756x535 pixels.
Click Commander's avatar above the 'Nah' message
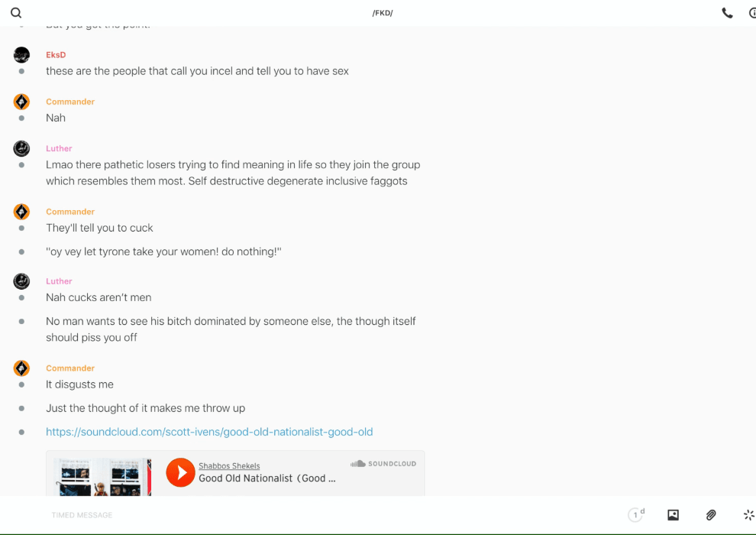coord(21,102)
